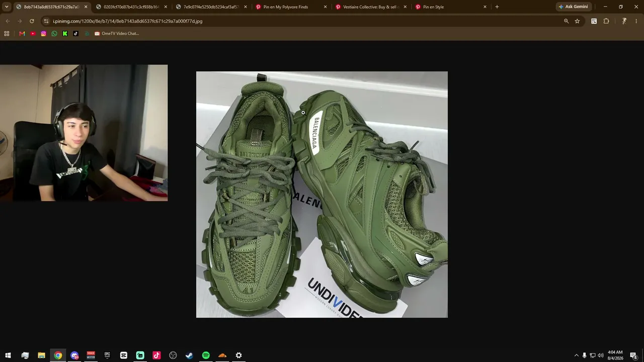
Task: Open Steam from the taskbar
Action: (x=189, y=355)
